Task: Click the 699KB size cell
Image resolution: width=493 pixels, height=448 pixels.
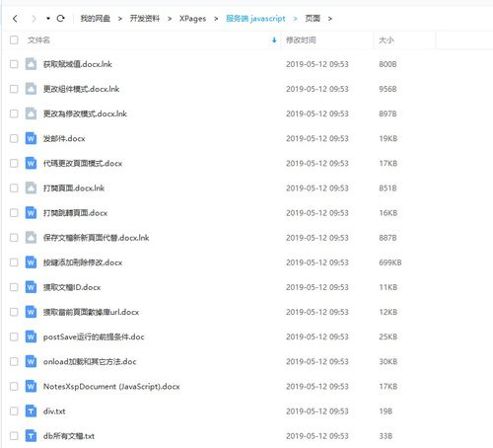Action: point(390,262)
